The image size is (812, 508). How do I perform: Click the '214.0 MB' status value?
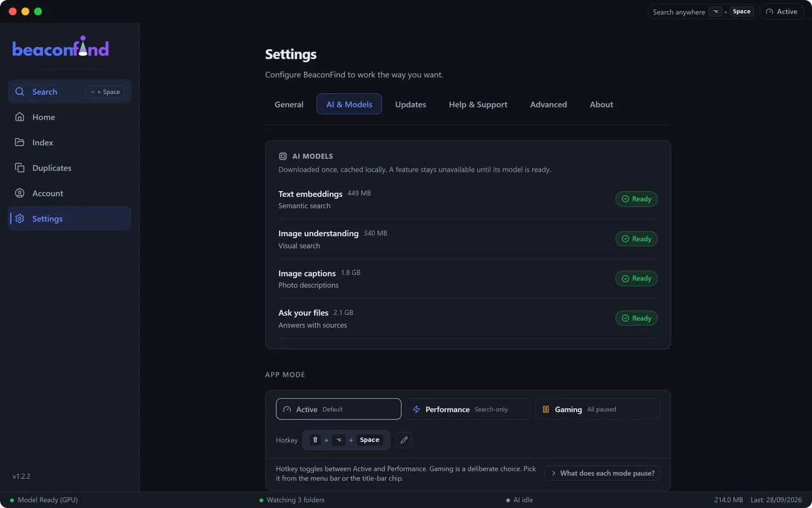tap(728, 500)
